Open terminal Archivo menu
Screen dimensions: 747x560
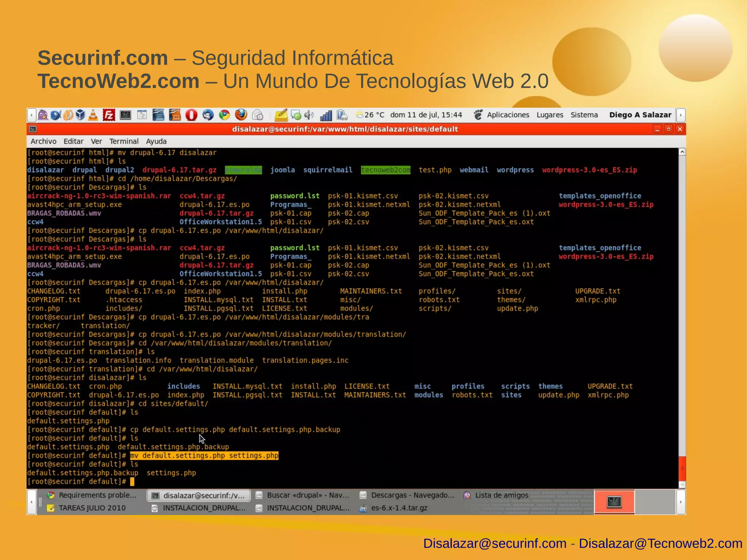[x=43, y=141]
